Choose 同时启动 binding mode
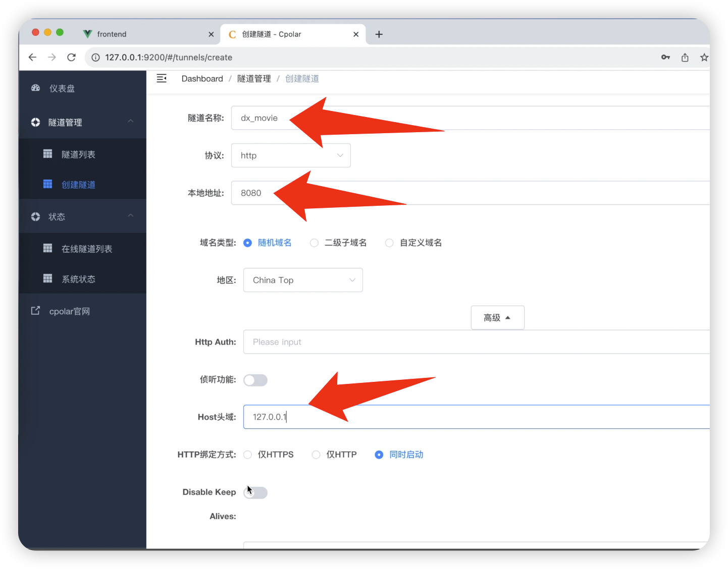Screen dimensions: 728x569 tap(399, 454)
